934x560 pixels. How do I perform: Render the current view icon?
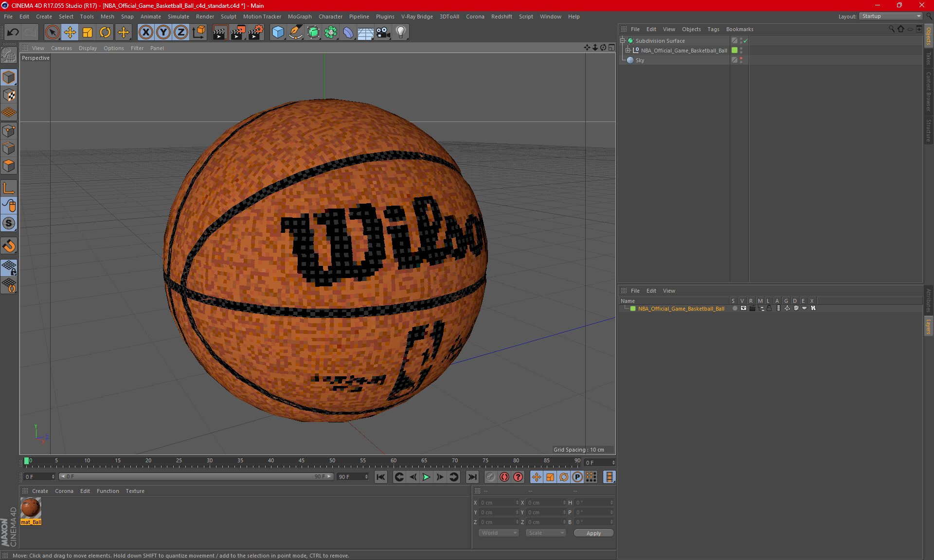pyautogui.click(x=220, y=33)
